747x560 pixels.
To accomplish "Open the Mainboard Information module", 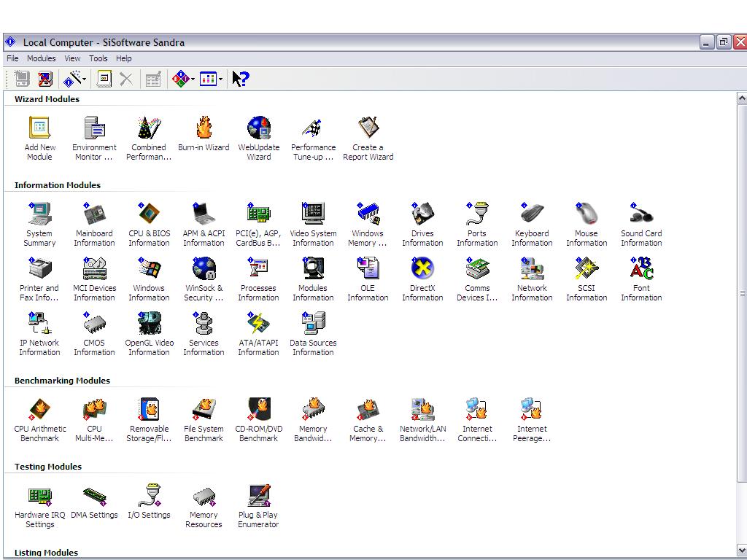I will click(x=94, y=225).
